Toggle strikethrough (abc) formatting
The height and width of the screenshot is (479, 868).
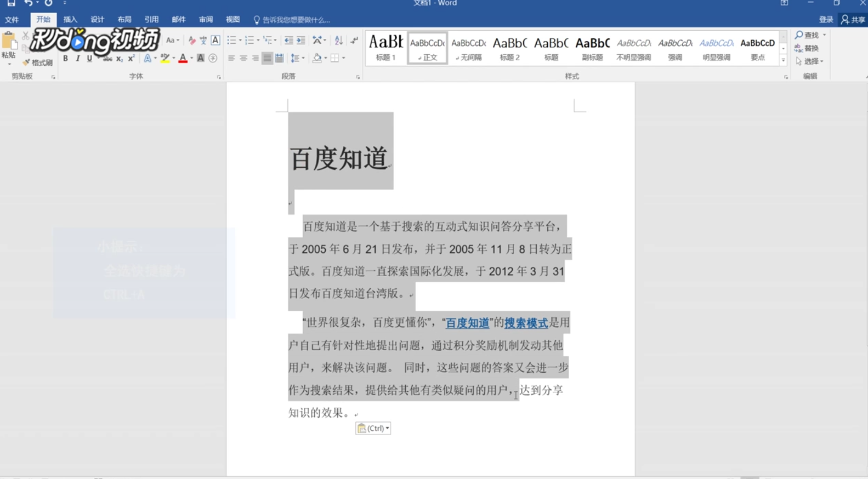(x=107, y=58)
